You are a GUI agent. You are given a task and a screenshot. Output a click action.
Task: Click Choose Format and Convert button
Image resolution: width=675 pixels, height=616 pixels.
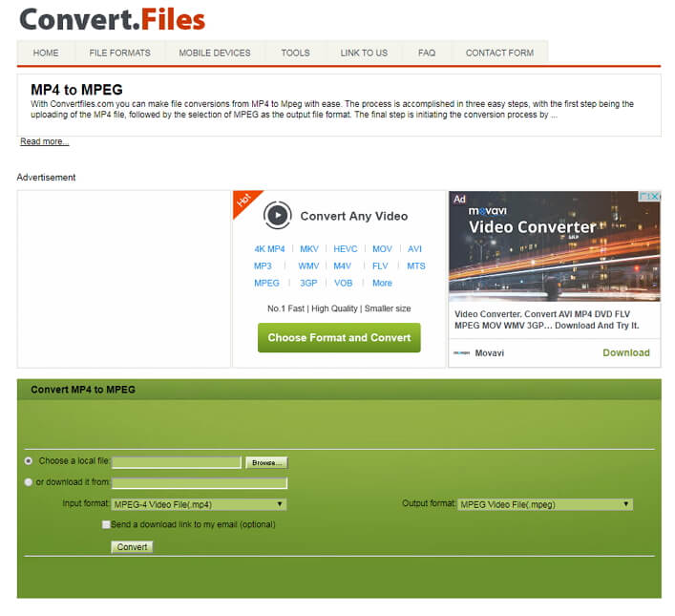point(339,338)
